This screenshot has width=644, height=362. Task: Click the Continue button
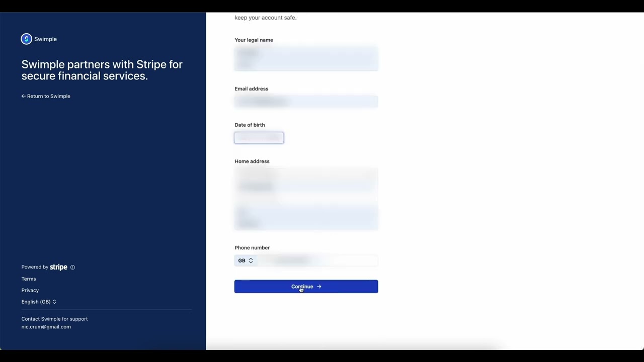pos(306,287)
